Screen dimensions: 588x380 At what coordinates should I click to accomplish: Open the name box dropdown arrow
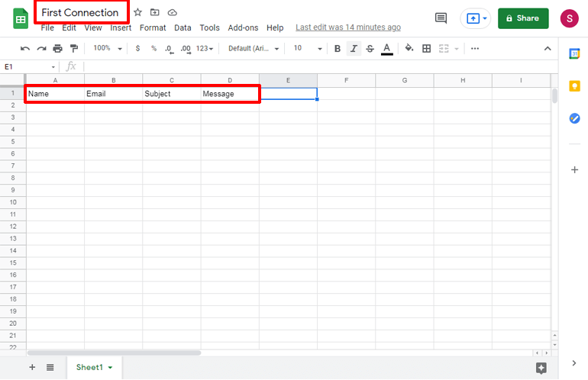pos(53,67)
